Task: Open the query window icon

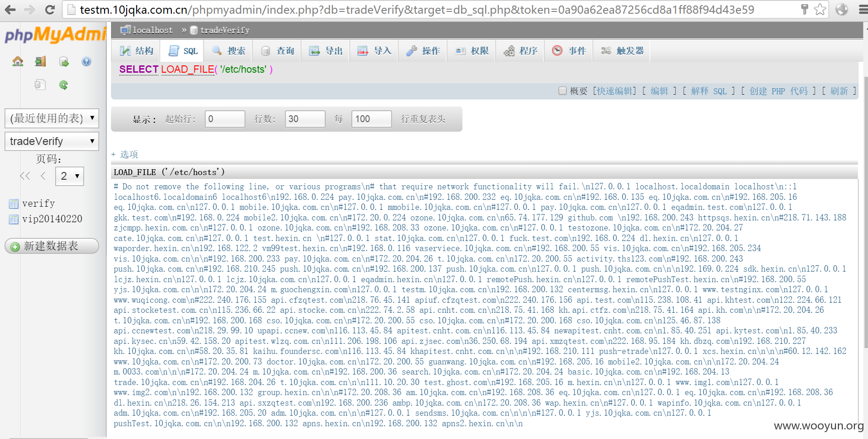Action: coord(64,62)
